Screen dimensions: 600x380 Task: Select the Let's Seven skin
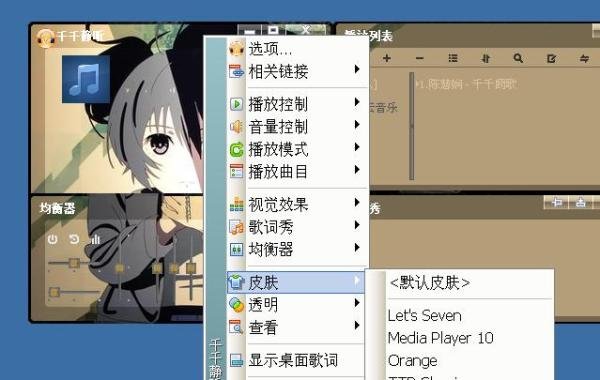(424, 316)
